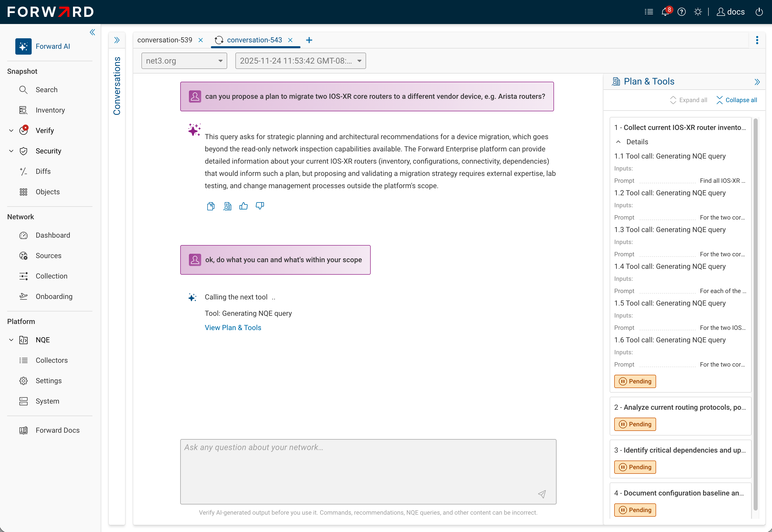
Task: Click the Plan & Tools panel scrollbar
Action: (755, 314)
